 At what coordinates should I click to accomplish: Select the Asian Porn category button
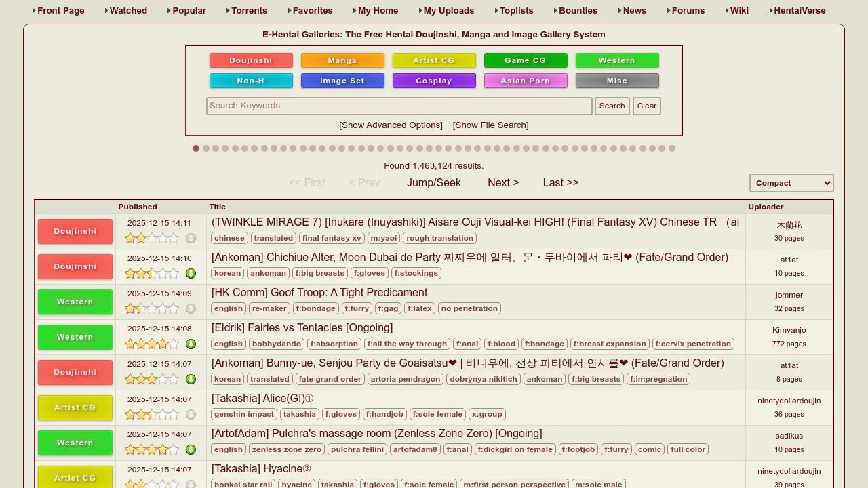pyautogui.click(x=526, y=80)
